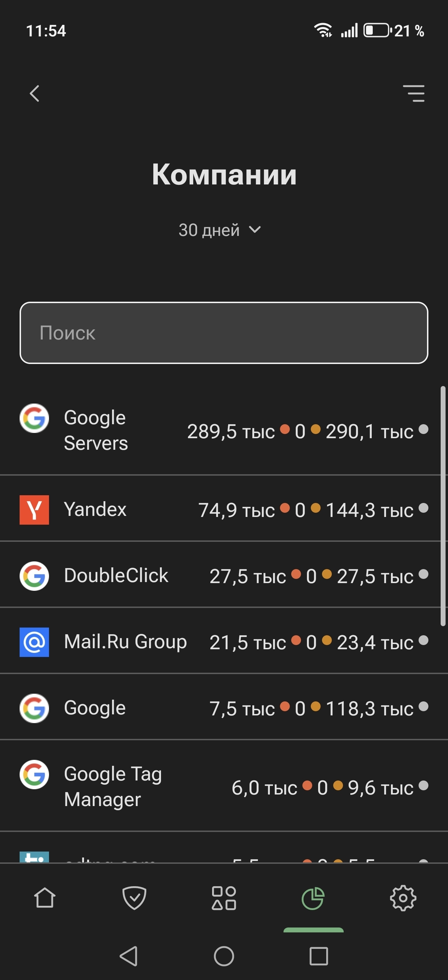Open the apps grid tab
This screenshot has width=448, height=980.
coord(224,898)
